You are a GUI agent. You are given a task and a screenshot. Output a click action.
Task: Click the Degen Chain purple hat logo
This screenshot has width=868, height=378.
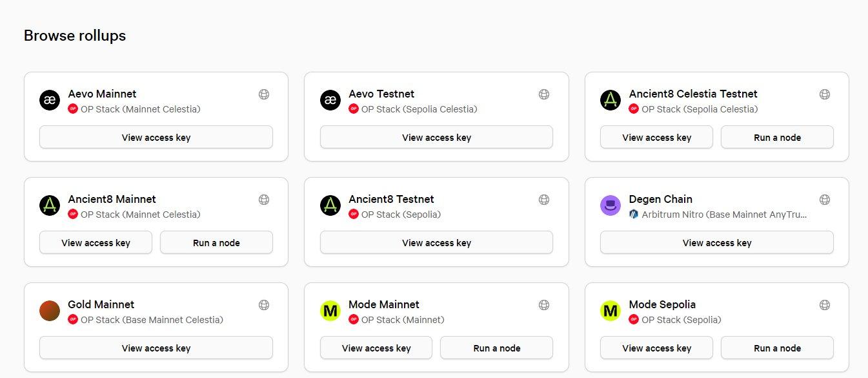point(611,206)
